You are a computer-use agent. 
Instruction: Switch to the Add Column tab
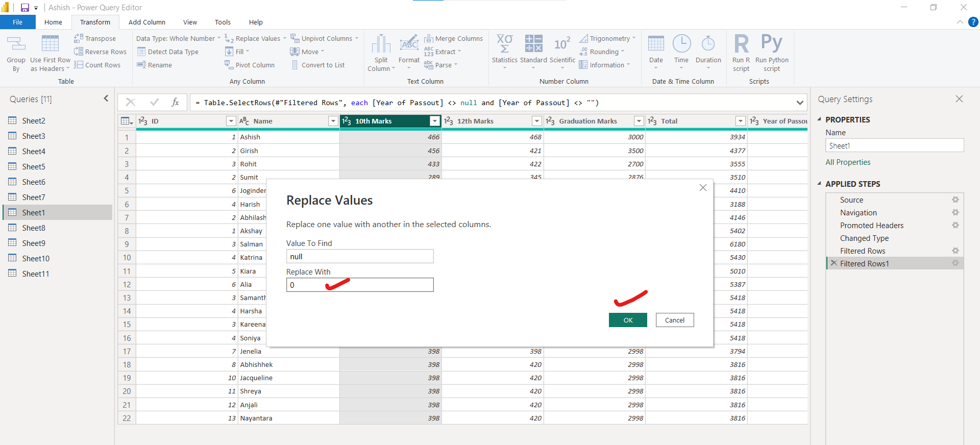pos(146,22)
